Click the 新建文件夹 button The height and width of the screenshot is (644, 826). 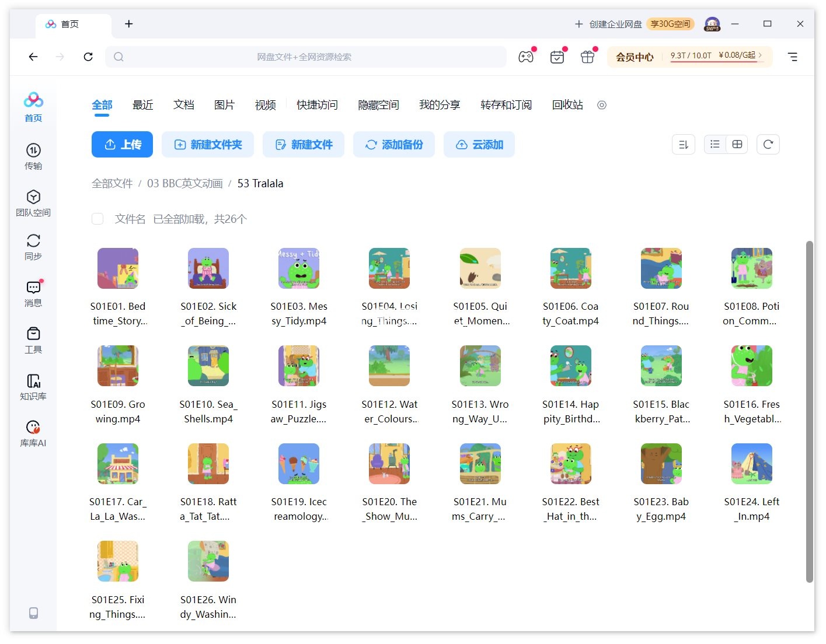[x=208, y=145]
